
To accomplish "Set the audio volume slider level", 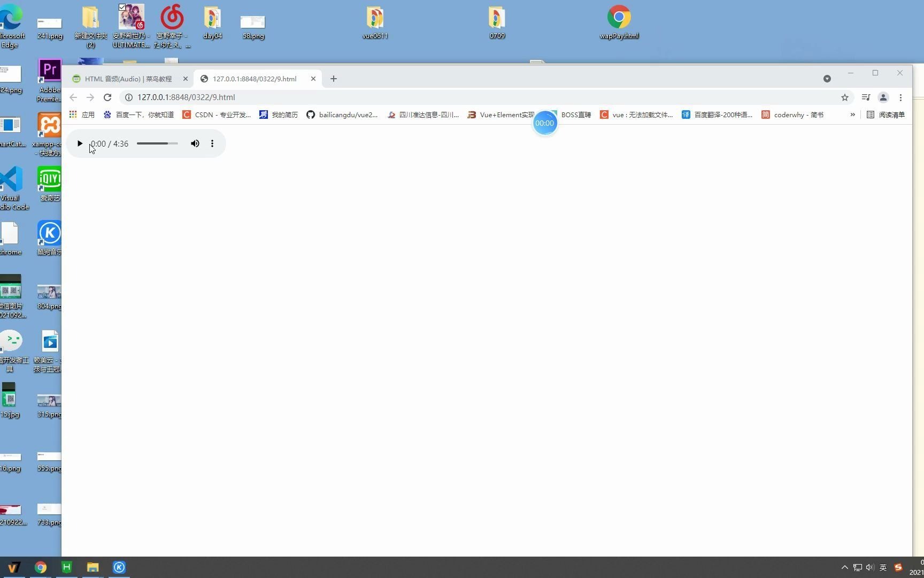I will (x=157, y=143).
